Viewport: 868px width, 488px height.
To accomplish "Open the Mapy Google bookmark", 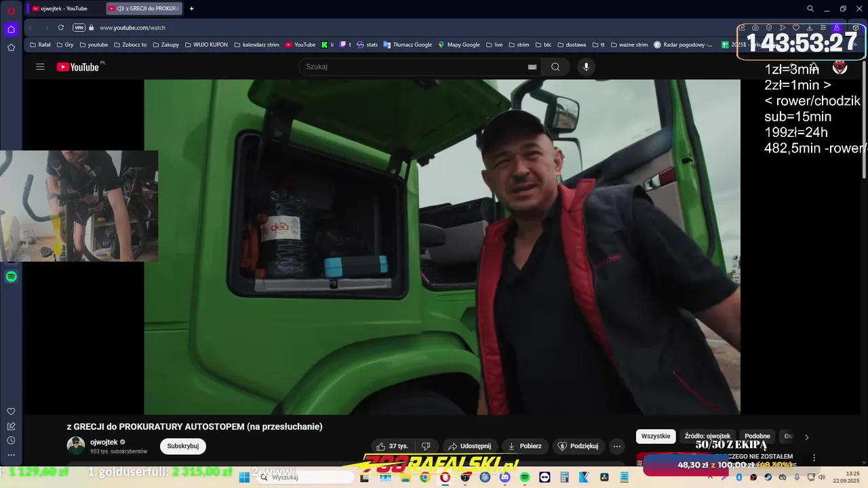I will pos(459,45).
